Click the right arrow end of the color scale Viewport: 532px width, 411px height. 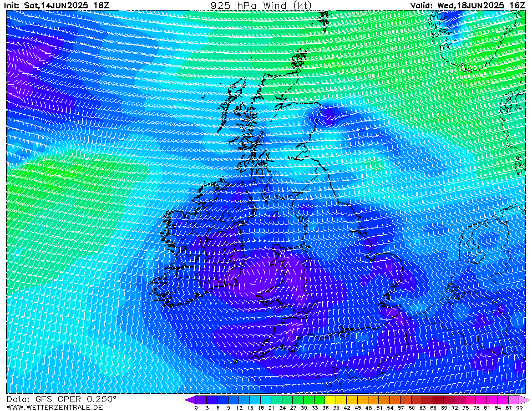[x=524, y=400]
